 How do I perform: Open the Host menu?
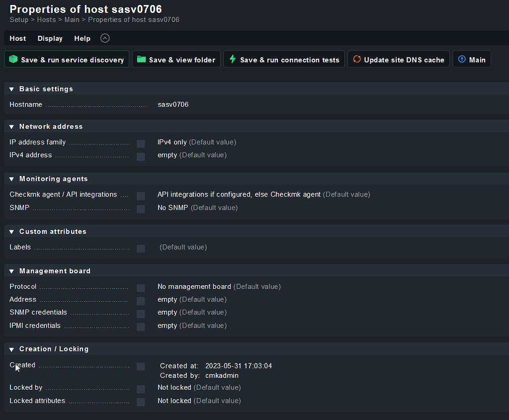(x=18, y=38)
